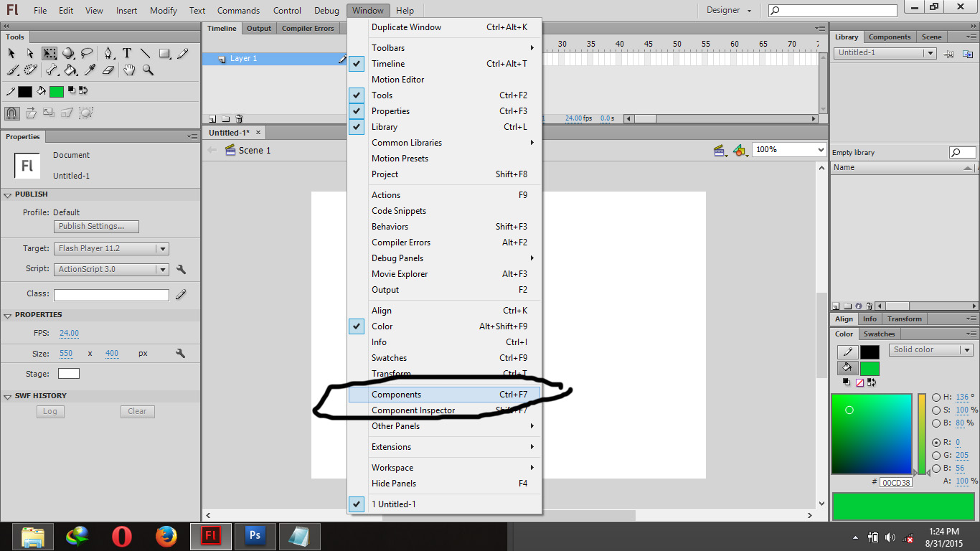Open Publish Settings wrench icon
The width and height of the screenshot is (980, 551).
click(182, 268)
